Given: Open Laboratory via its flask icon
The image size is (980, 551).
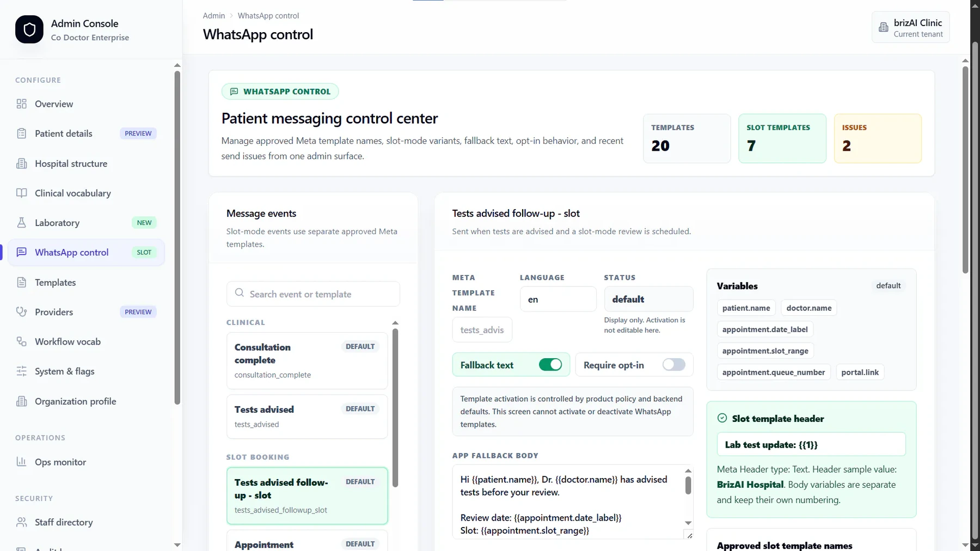Looking at the screenshot, I should (22, 223).
